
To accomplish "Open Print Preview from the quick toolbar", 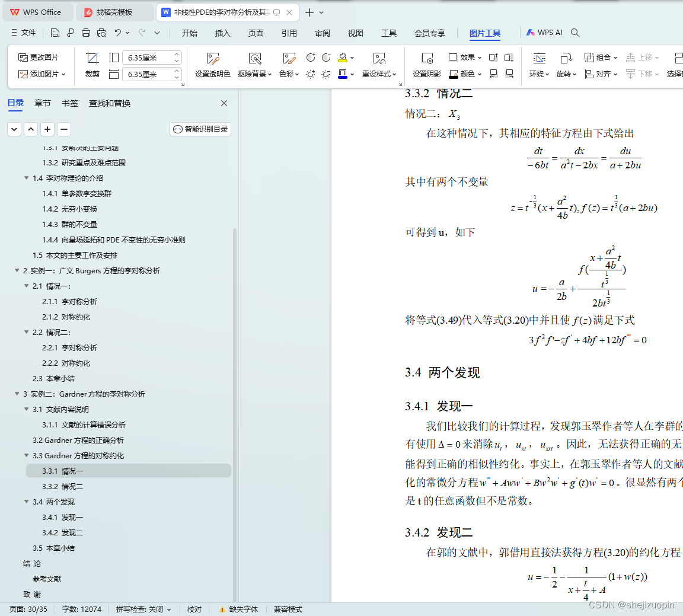I will click(x=101, y=33).
